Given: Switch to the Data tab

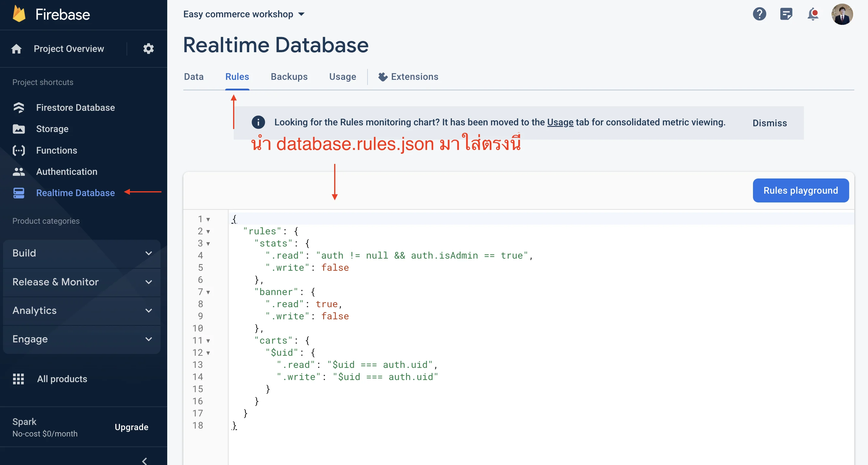Looking at the screenshot, I should [194, 77].
